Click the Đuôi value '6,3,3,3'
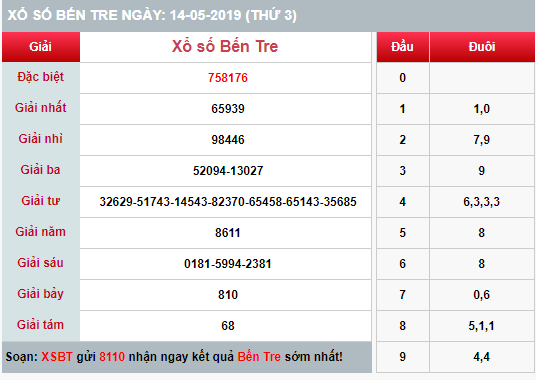The width and height of the screenshot is (536, 380). [482, 202]
